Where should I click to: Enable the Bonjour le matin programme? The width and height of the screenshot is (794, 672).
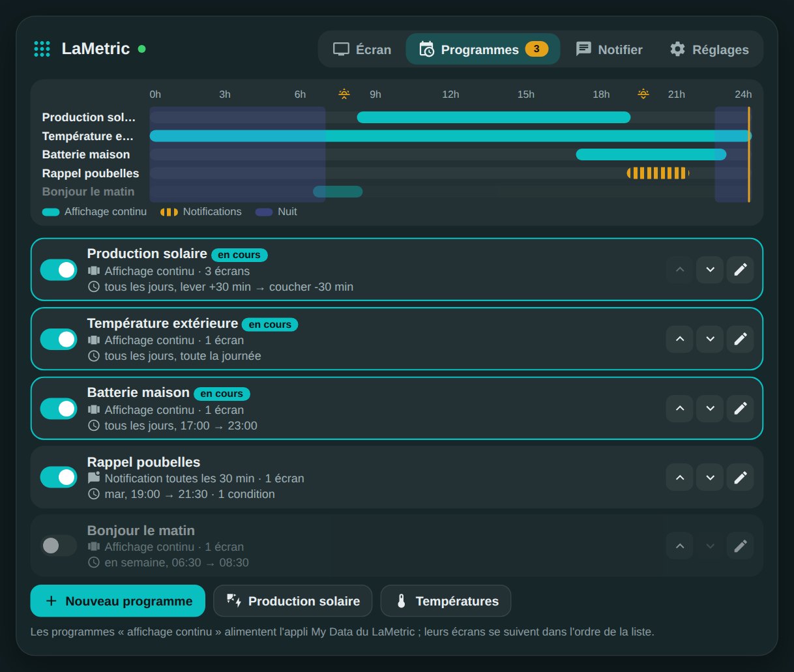tap(59, 546)
